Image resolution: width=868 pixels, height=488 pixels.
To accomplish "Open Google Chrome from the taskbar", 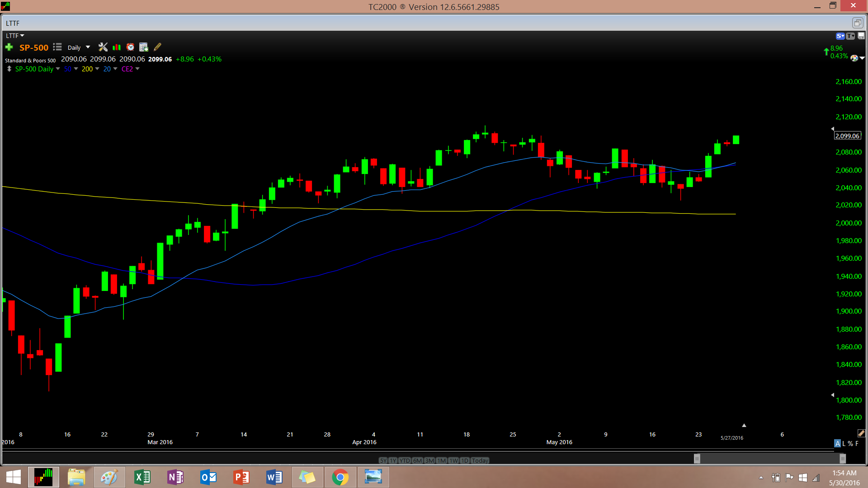I will tap(340, 477).
